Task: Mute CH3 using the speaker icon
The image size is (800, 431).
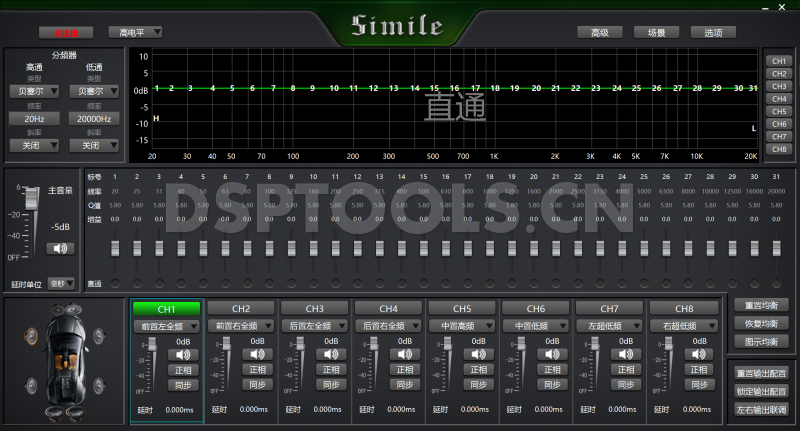Action: point(332,354)
